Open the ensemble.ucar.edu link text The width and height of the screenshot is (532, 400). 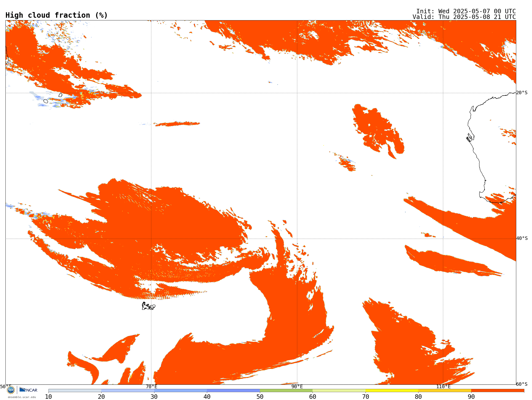tap(22, 397)
